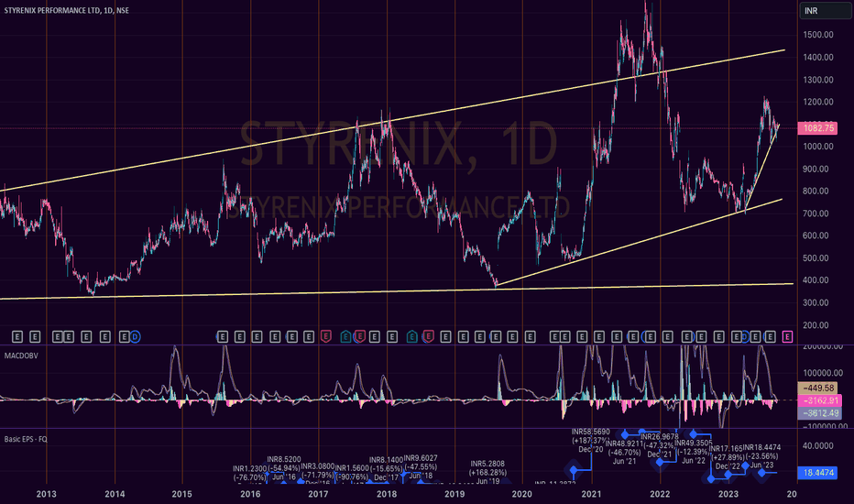This screenshot has width=854, height=504.
Task: Click the first gray E earnings marker at left edge
Action: pos(17,336)
